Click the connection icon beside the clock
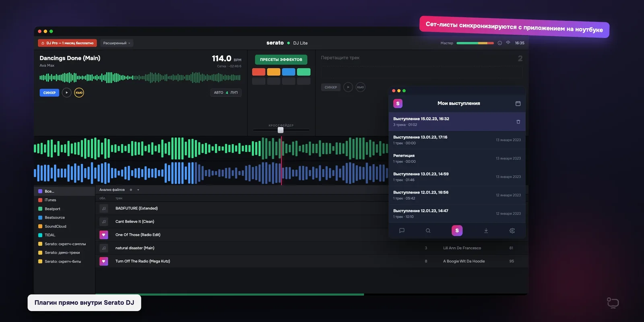644x322 pixels. (x=508, y=43)
